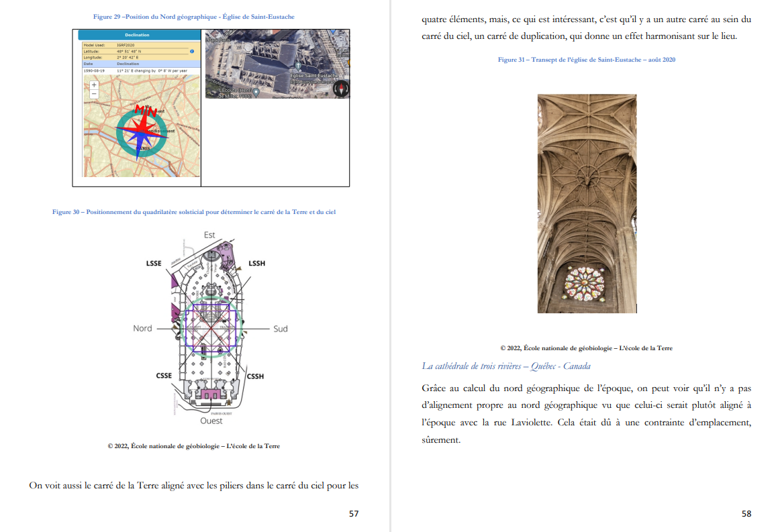Click the CSSH label on floor plan

coord(256,376)
